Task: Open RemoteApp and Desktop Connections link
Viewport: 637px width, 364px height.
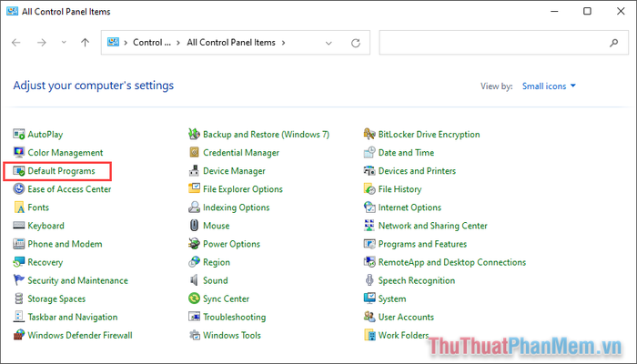Action: coord(452,262)
